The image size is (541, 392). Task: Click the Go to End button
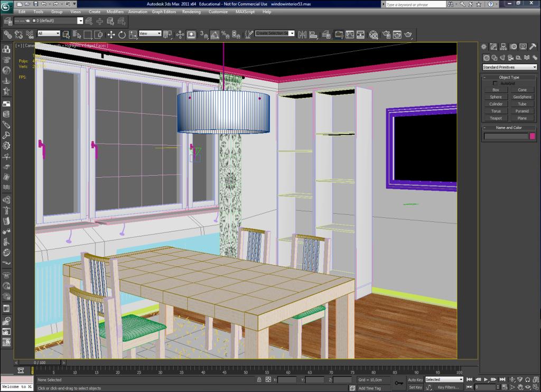[x=502, y=379]
